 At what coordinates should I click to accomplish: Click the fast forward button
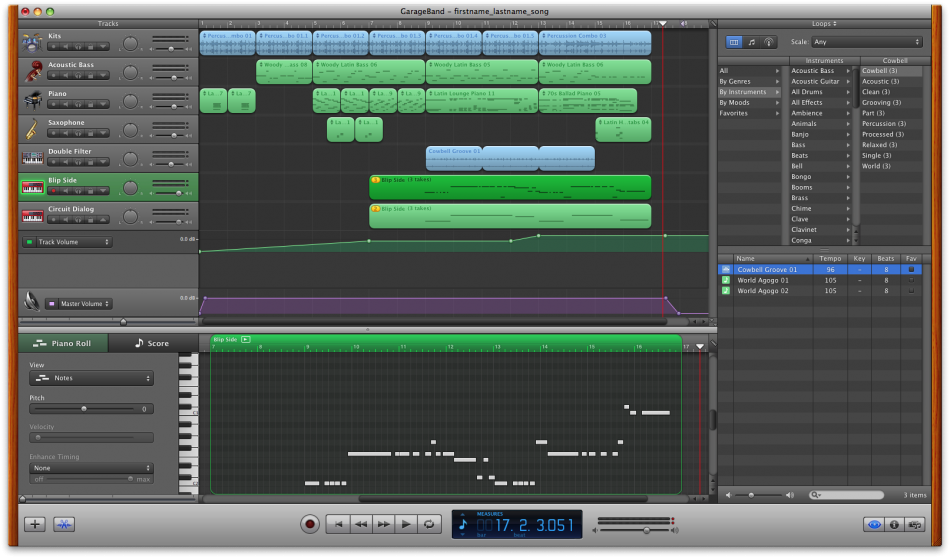click(x=384, y=524)
